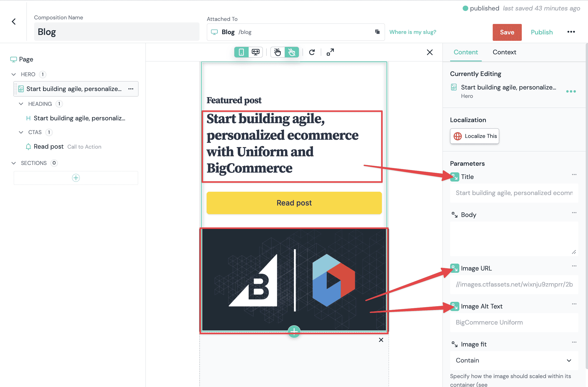Open Image fit options menu
This screenshot has height=387, width=588.
(574, 342)
